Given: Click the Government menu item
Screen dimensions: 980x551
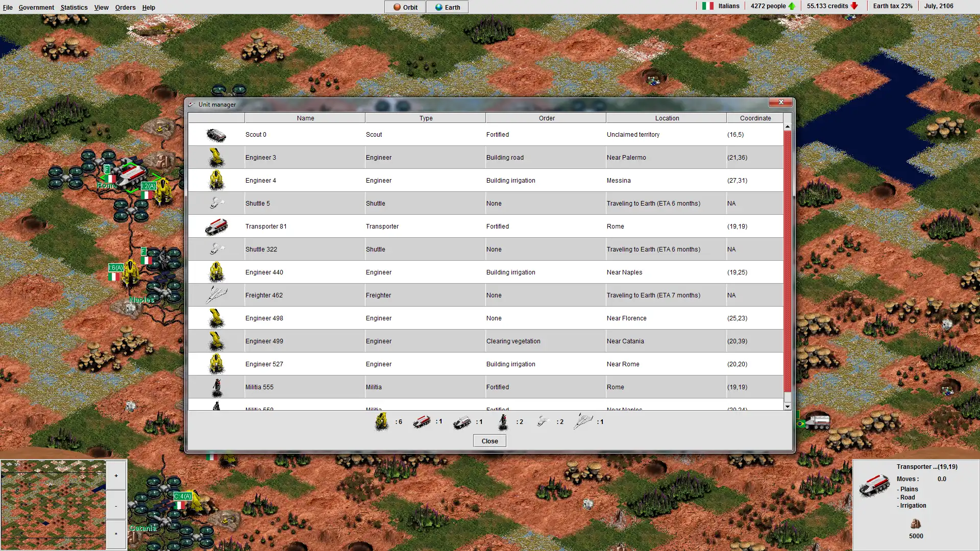Looking at the screenshot, I should point(36,7).
